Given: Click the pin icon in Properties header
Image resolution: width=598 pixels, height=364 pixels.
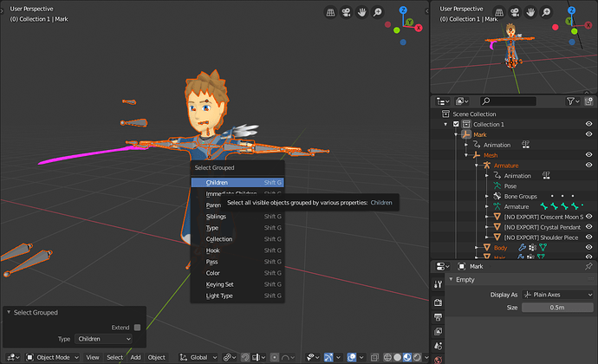Looking at the screenshot, I should tap(588, 266).
